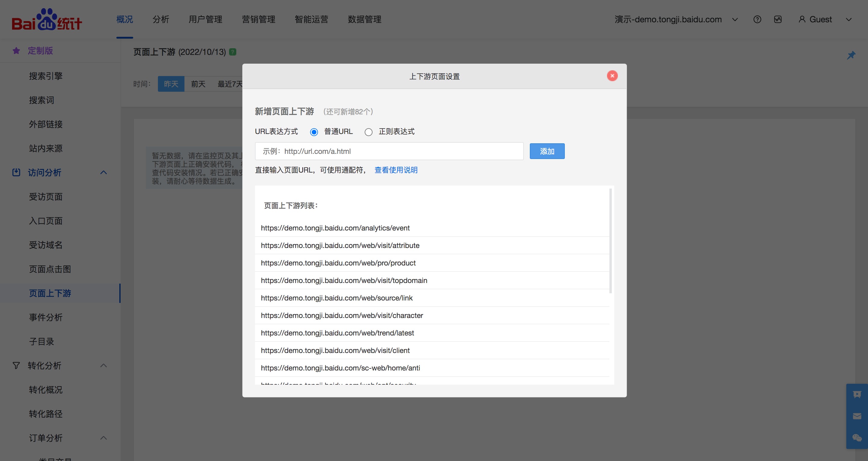Collapse the 转化分析 section chevron
Screen dimensions: 868x461
coord(103,366)
